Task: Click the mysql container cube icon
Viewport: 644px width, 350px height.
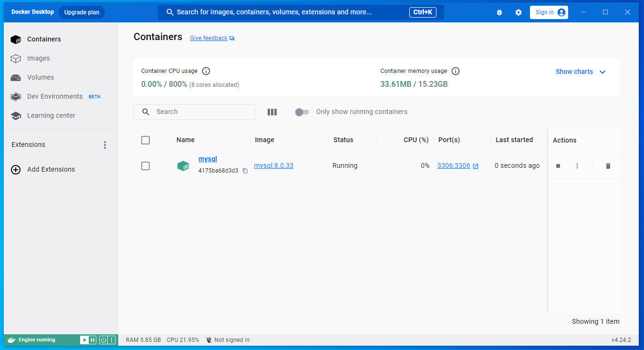Action: [183, 166]
